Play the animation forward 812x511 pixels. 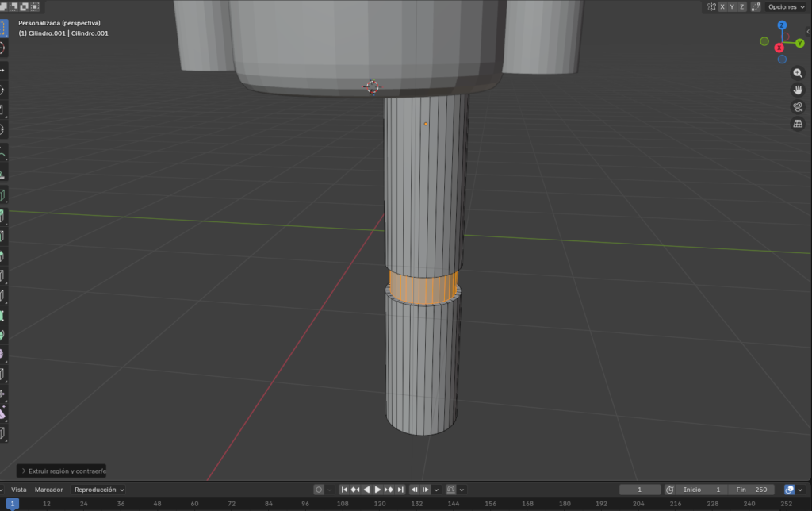coord(377,490)
